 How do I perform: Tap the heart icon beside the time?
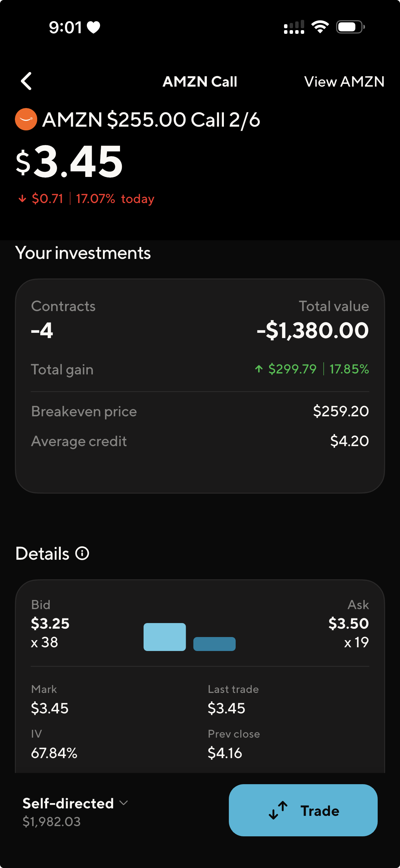point(94,27)
